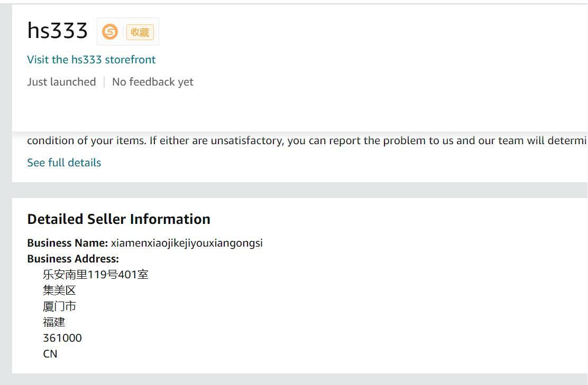Click the street address line 乐安南里119号401室
The image size is (588, 385).
tap(96, 275)
